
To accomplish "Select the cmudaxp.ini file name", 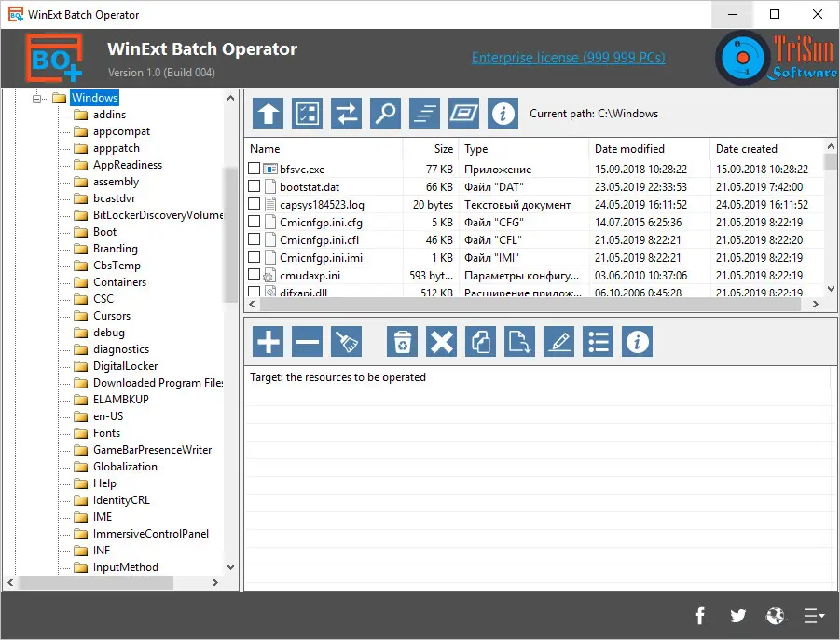I will click(310, 275).
